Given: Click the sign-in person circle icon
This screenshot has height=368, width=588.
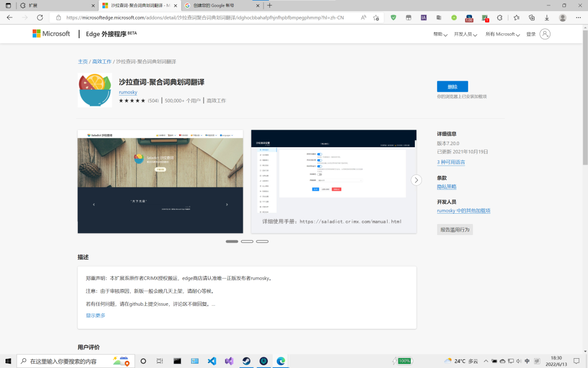Looking at the screenshot, I should point(545,34).
